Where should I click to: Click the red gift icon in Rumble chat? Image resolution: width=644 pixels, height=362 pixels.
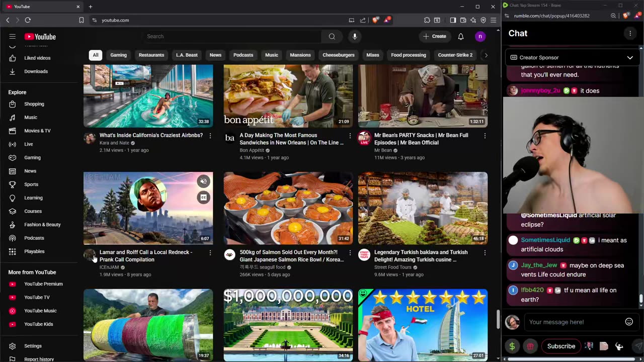point(530,346)
